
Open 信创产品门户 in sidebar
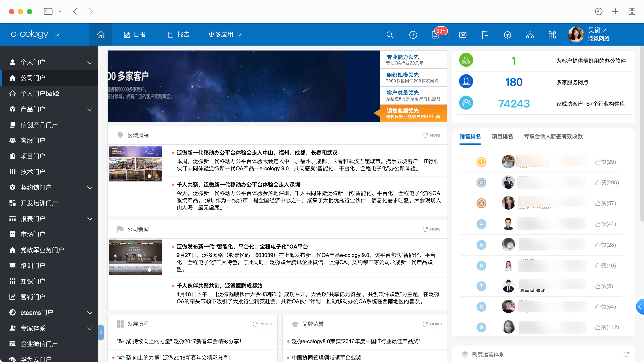[49, 125]
